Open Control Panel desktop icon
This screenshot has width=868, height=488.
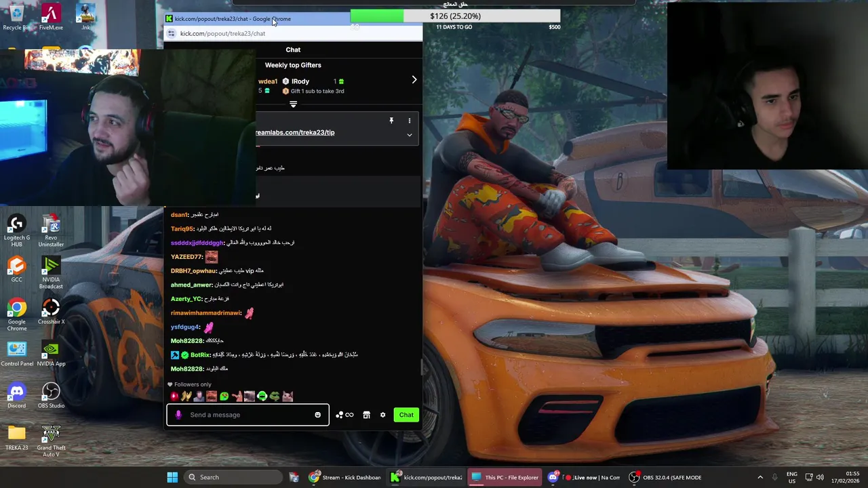coord(16,354)
